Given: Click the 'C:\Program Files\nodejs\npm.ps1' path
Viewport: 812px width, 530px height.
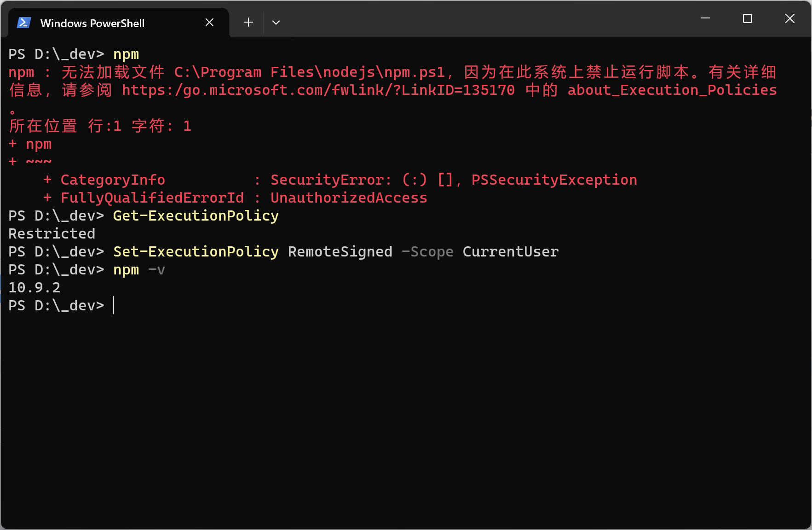Looking at the screenshot, I should pos(310,72).
